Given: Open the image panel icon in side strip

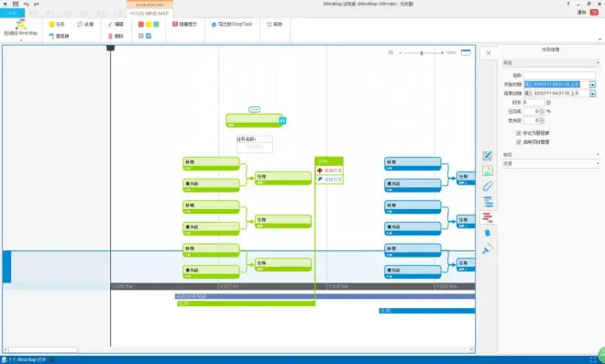Looking at the screenshot, I should [x=488, y=171].
